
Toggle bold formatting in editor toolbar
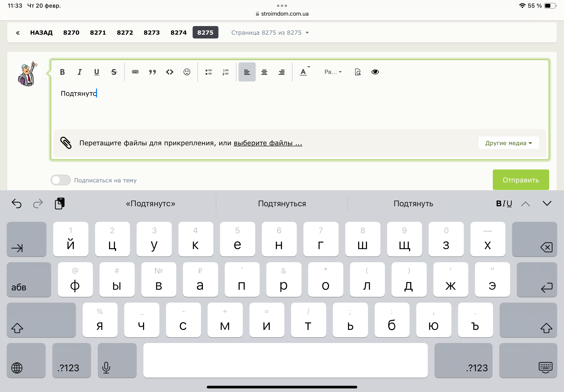click(62, 72)
